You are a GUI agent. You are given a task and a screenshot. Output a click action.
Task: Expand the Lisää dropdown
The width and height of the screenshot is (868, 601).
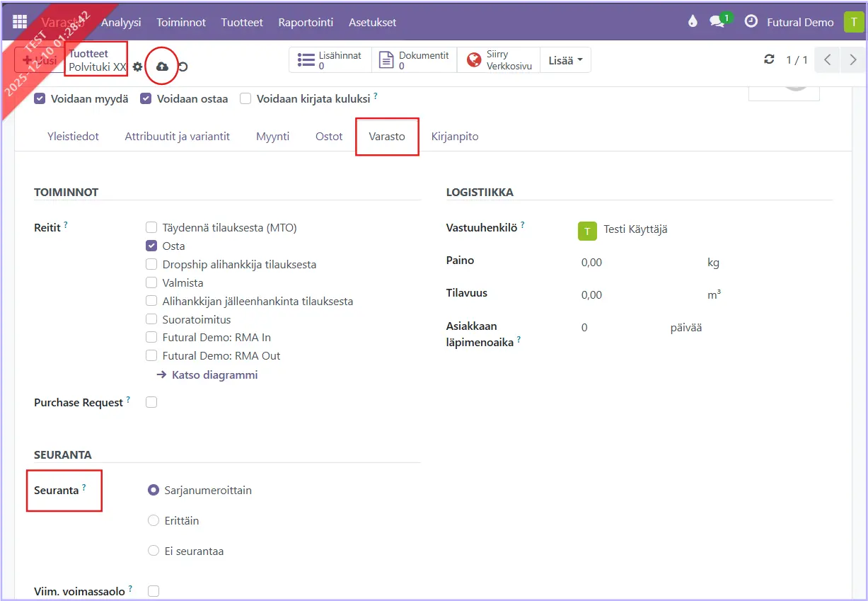[x=565, y=60]
